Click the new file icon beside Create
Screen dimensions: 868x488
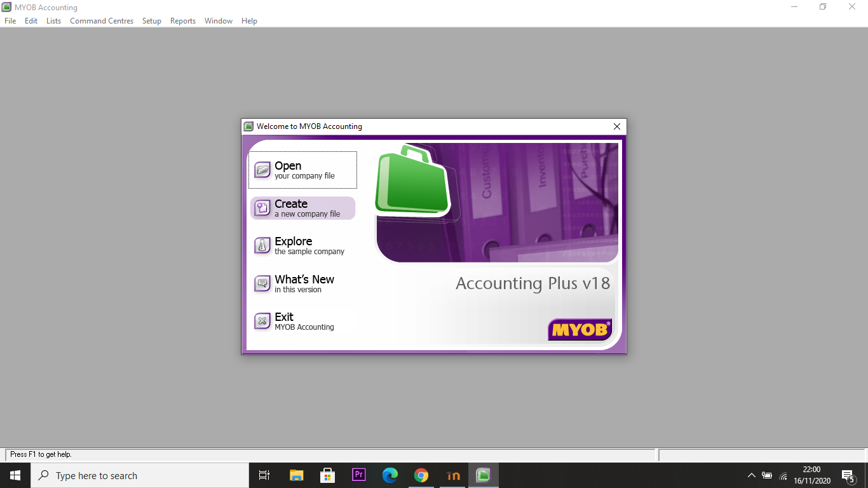click(262, 208)
